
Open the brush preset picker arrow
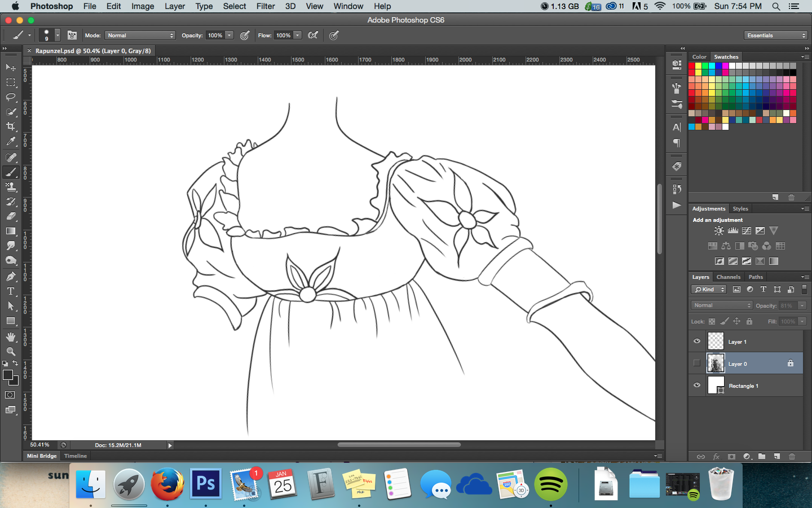(x=58, y=35)
